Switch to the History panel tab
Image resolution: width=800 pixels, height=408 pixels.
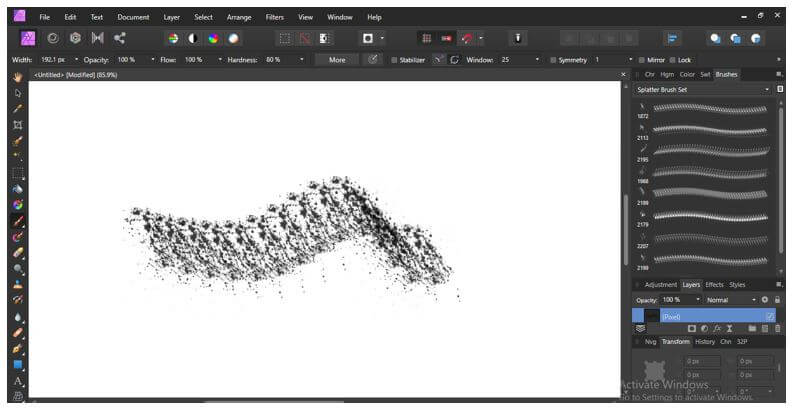tap(705, 342)
